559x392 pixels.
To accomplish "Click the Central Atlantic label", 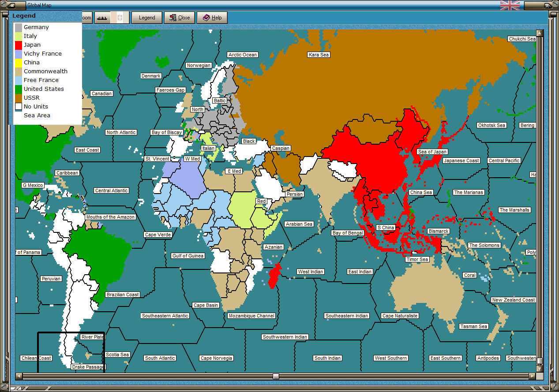I will tap(112, 190).
